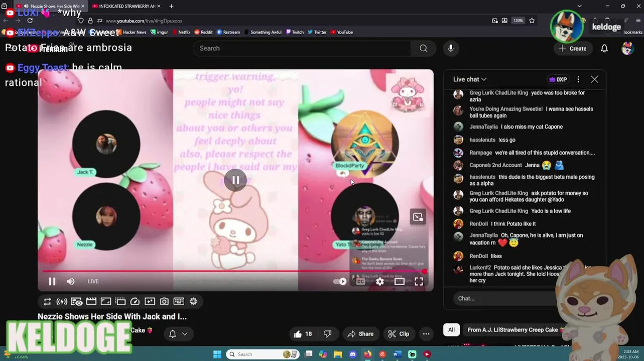Open the Reddit bookmark
The height and width of the screenshot is (361, 644).
(x=203, y=32)
